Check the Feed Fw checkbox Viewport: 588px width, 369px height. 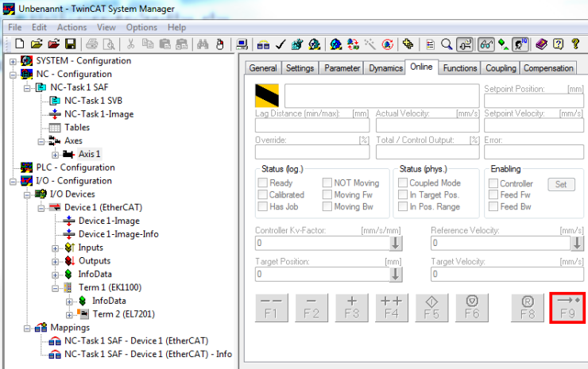(493, 194)
